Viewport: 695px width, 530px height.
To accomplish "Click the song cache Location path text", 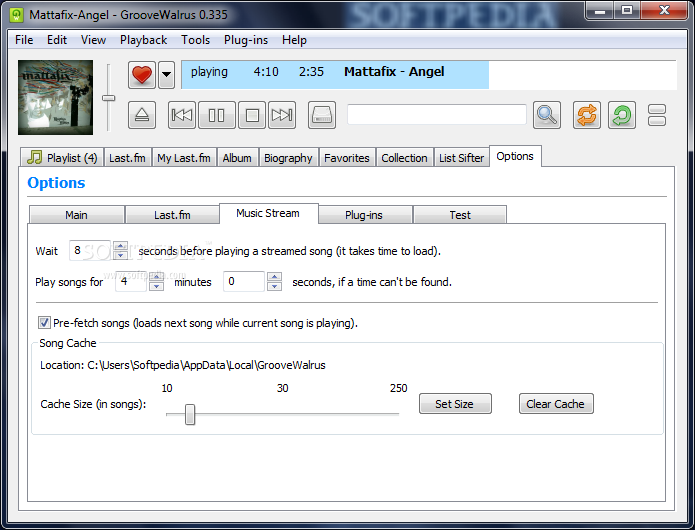I will [x=183, y=365].
